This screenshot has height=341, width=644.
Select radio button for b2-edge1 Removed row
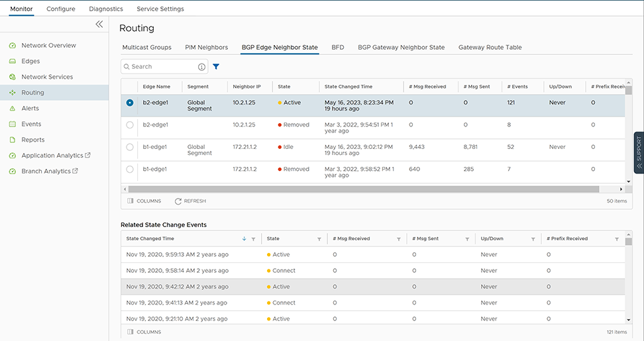[130, 124]
